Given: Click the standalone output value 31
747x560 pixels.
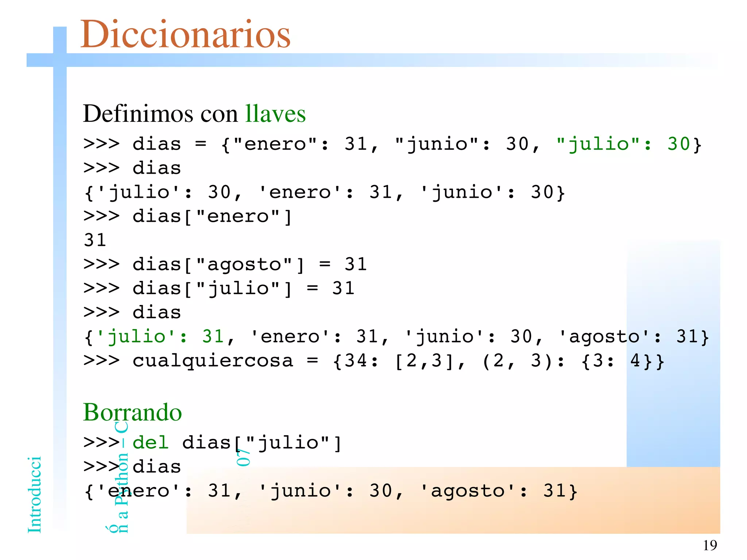Looking at the screenshot, I should tap(95, 240).
